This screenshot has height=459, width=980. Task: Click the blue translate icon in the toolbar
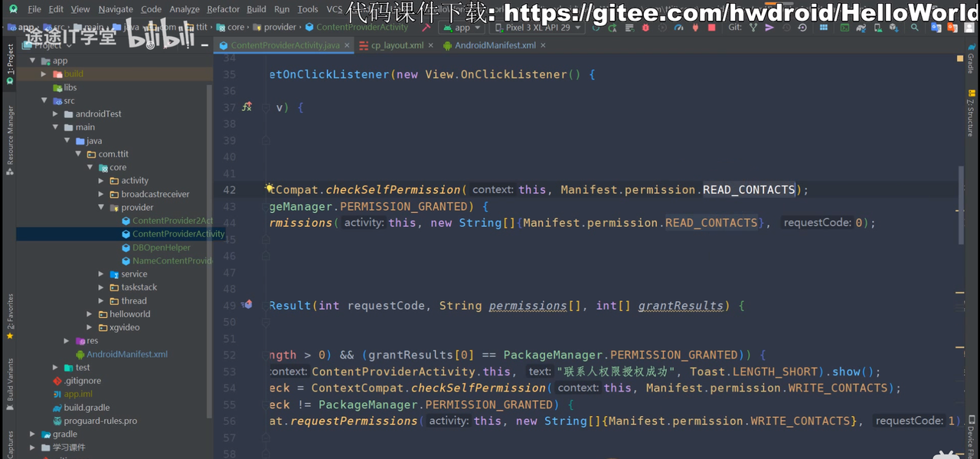coord(936,28)
